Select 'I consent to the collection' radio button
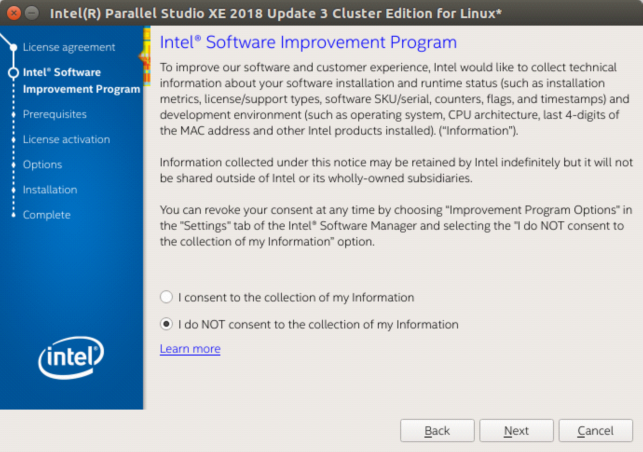 (166, 297)
